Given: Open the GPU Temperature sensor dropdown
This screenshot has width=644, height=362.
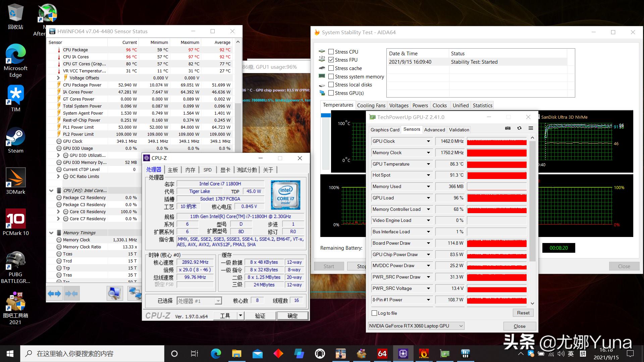Looking at the screenshot, I should pyautogui.click(x=428, y=164).
